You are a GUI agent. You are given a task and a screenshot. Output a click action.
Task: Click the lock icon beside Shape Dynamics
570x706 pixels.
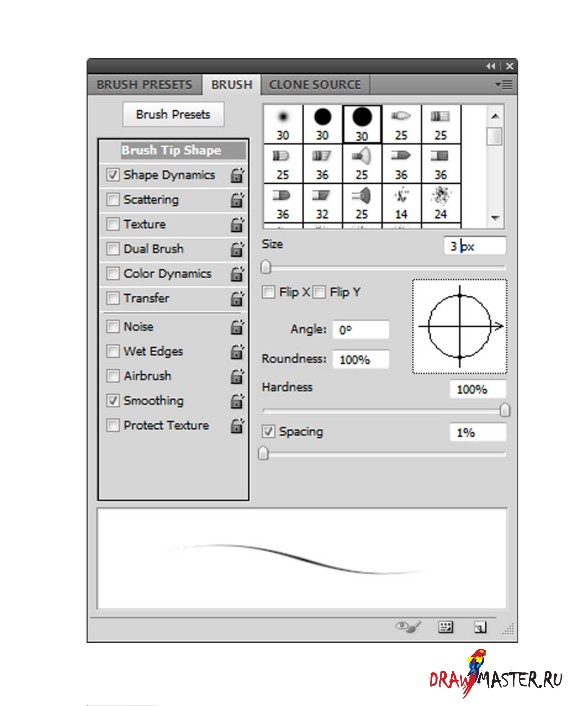point(237,175)
